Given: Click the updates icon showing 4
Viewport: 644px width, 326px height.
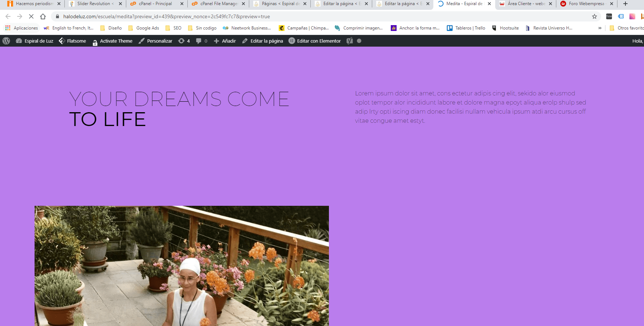Looking at the screenshot, I should [184, 41].
